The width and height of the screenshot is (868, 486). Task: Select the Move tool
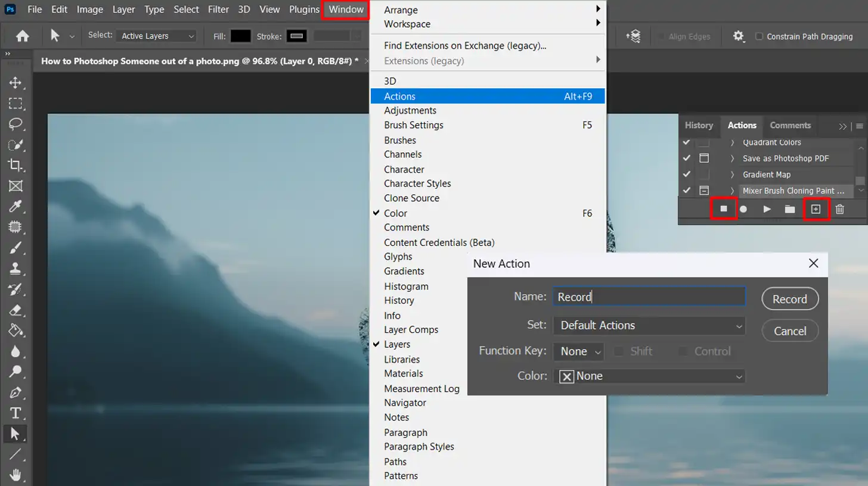pyautogui.click(x=15, y=83)
